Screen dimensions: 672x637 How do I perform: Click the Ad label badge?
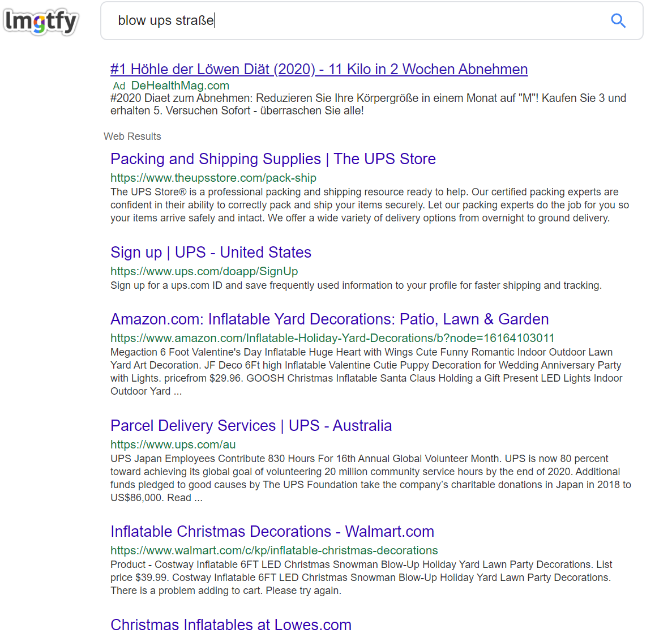(x=119, y=85)
